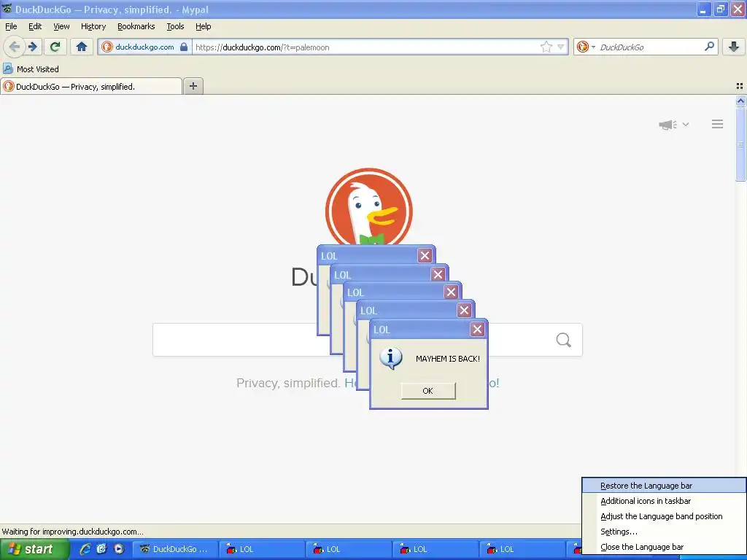The height and width of the screenshot is (560, 747).
Task: Open the History menu
Action: [93, 26]
